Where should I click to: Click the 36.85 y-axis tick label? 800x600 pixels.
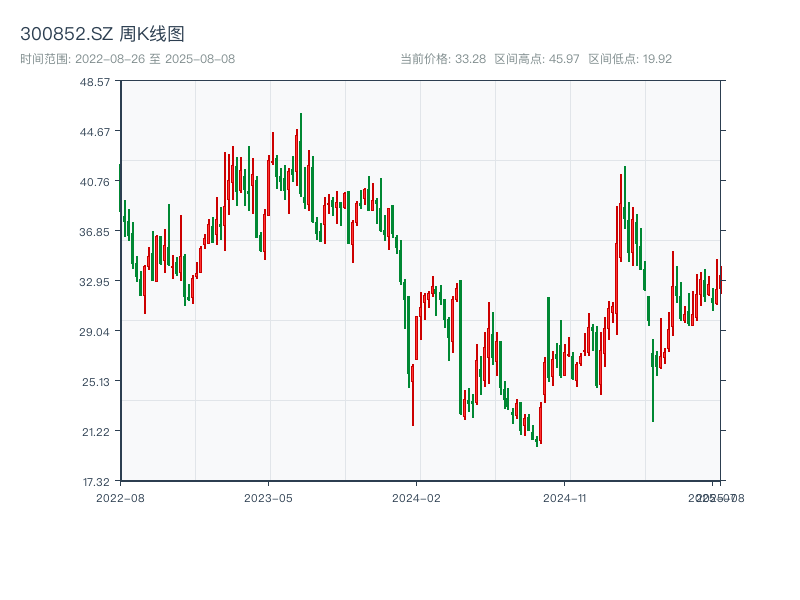click(x=95, y=231)
